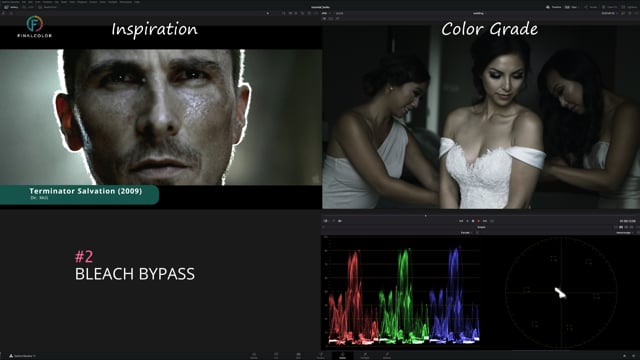Go to the Fairlight page
The width and height of the screenshot is (640, 360).
tap(365, 356)
